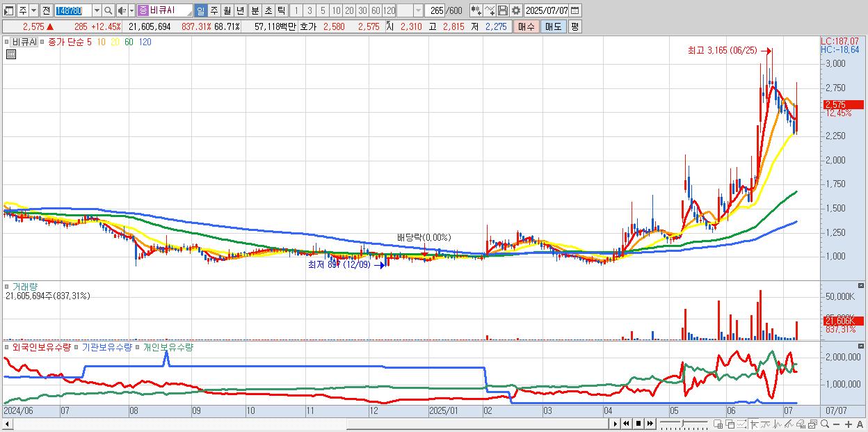The image size is (868, 432).
Task: Select the 월 (monthly) period button
Action: pos(227,10)
